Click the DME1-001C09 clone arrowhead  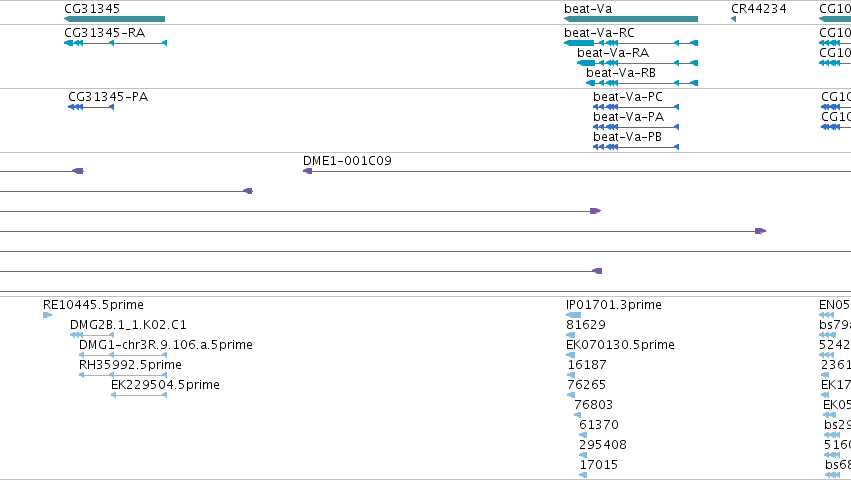click(x=307, y=171)
